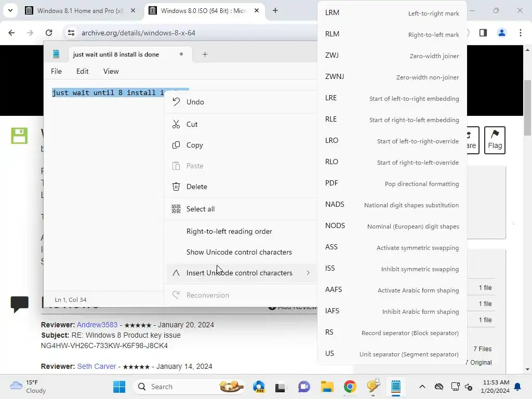Click the Delete trash icon
This screenshot has width=532, height=399.
click(x=176, y=187)
